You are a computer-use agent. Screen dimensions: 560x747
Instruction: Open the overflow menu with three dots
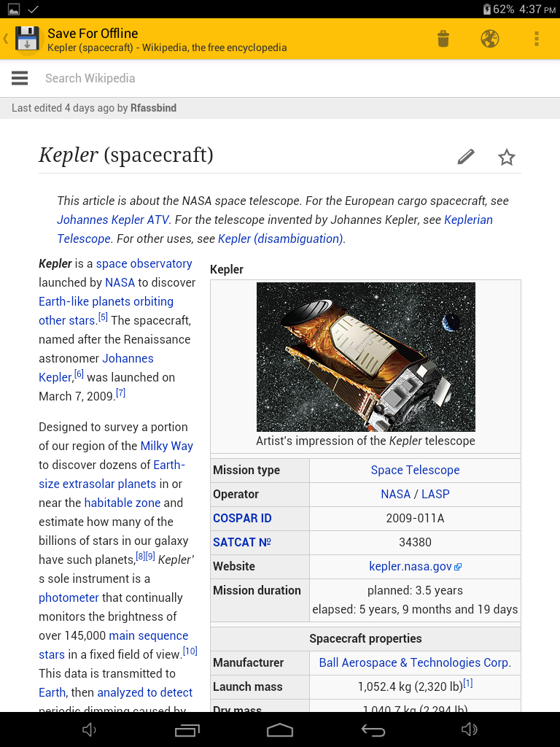pos(536,39)
